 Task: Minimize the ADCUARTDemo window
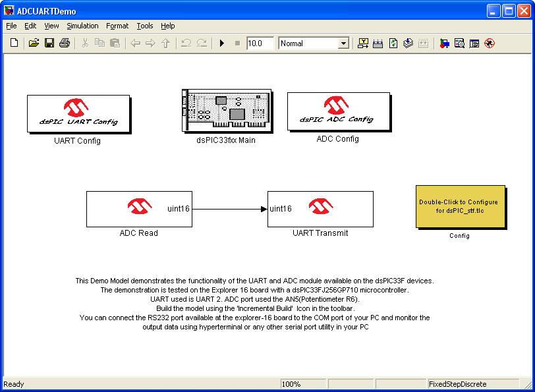tap(493, 11)
